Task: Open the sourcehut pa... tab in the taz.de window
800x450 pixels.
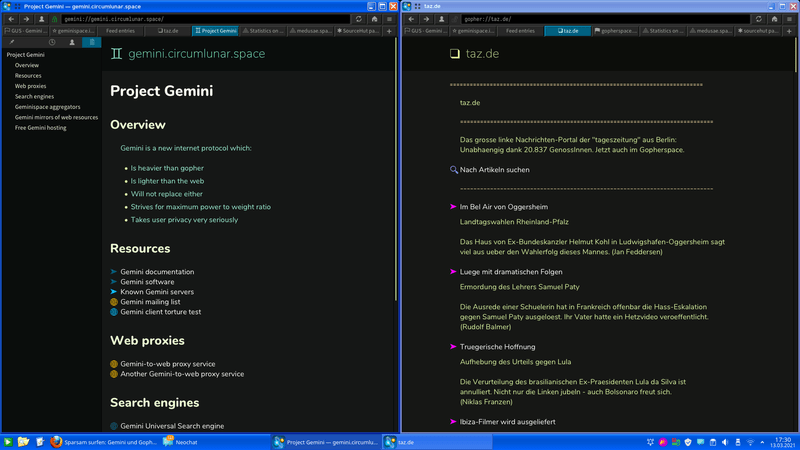Action: (758, 31)
